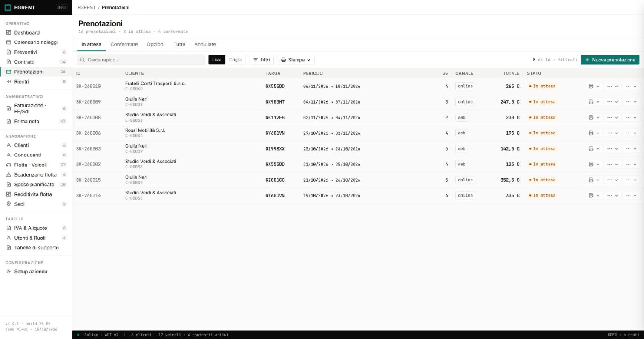
Task: Click the EGRENT breadcrumb link
Action: tap(86, 7)
